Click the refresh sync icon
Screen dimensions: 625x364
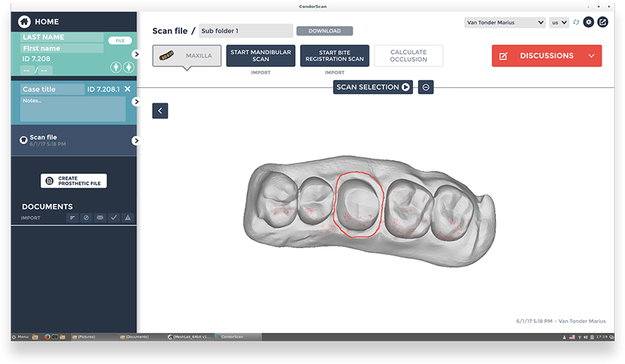(x=576, y=22)
